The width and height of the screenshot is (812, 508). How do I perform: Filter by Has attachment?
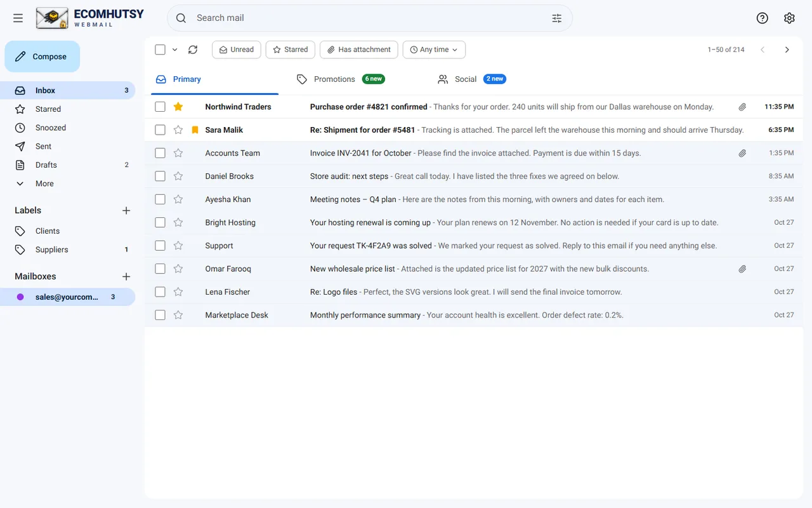[x=359, y=50]
